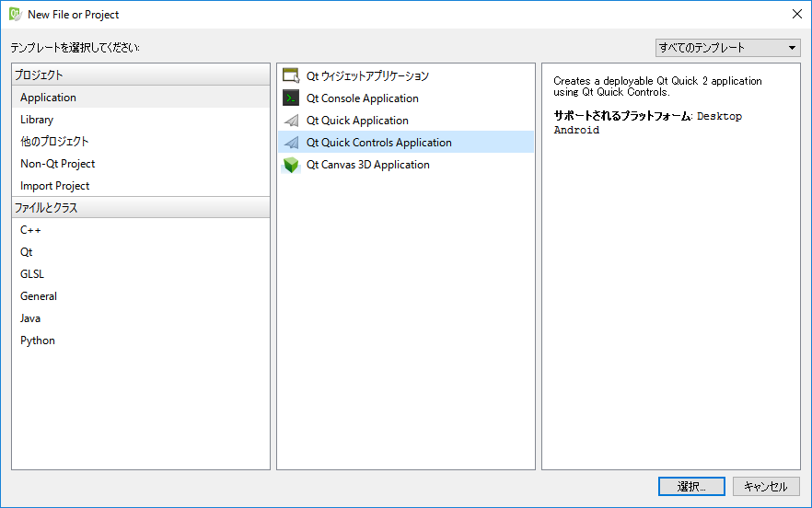Viewport: 812px width, 508px height.
Task: Select the Non-Qt Project category
Action: [x=140, y=164]
